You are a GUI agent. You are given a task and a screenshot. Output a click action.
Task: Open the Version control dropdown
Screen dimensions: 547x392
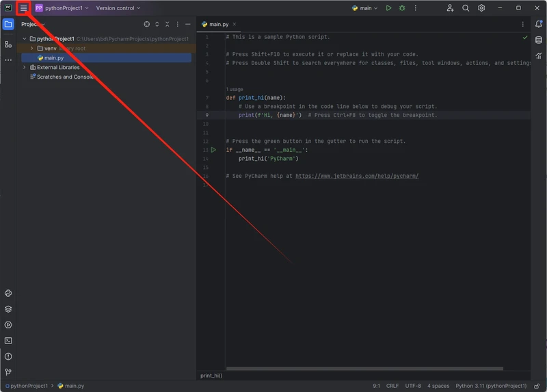click(x=118, y=8)
